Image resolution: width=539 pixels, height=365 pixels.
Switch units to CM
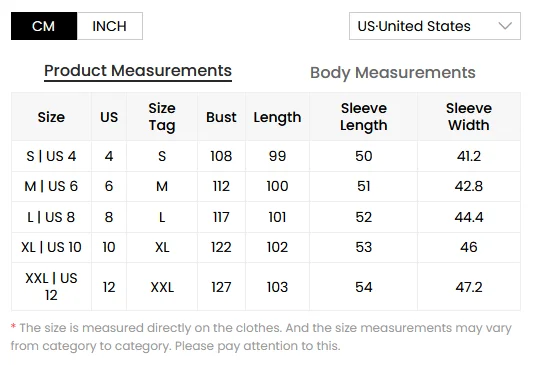point(44,26)
